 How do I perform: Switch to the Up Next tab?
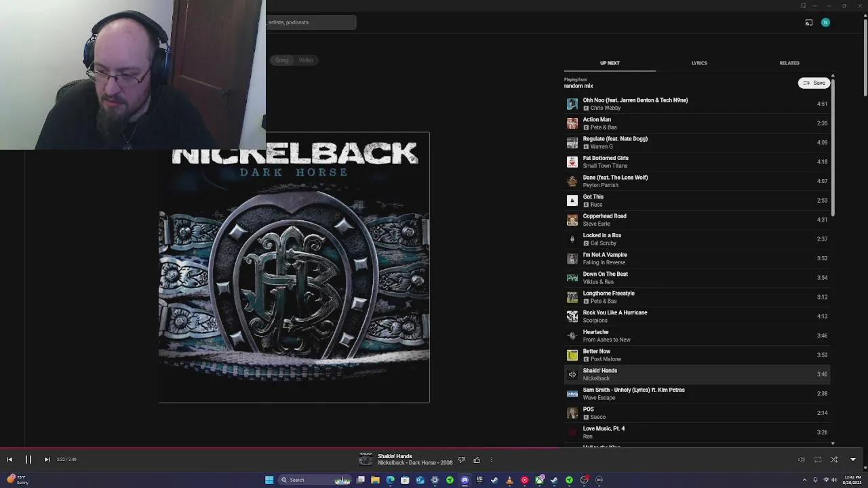610,63
